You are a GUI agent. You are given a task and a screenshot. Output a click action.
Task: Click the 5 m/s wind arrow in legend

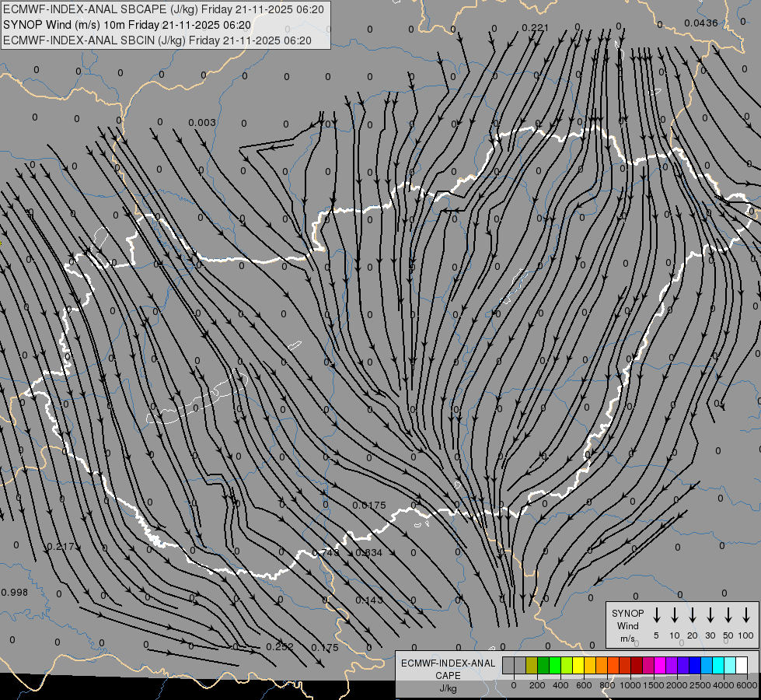[657, 615]
